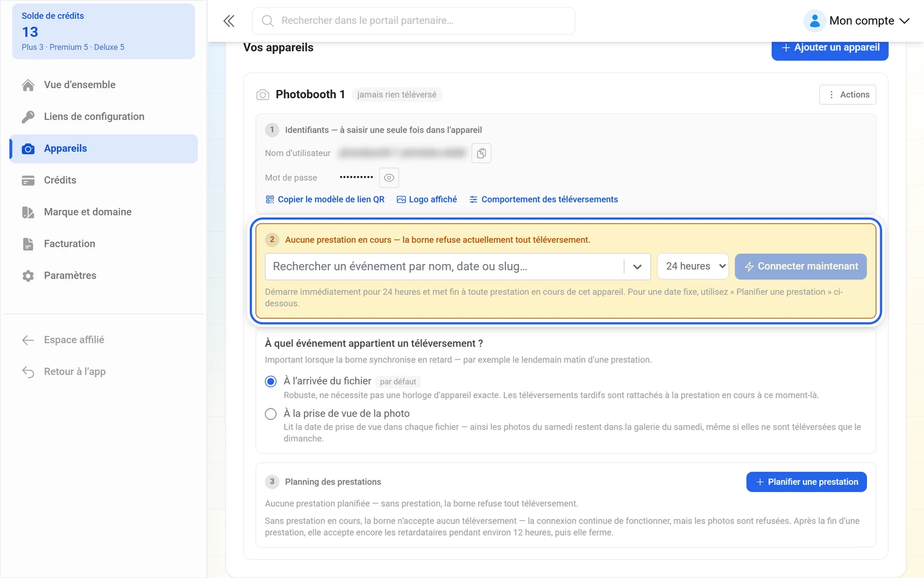Click the Paramètres gear icon
924x578 pixels.
28,276
